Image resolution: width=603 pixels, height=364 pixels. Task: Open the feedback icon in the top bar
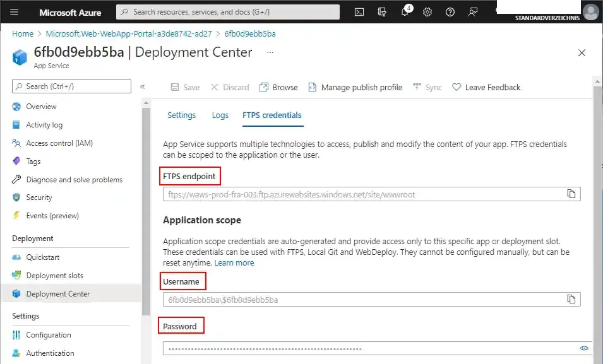[472, 11]
